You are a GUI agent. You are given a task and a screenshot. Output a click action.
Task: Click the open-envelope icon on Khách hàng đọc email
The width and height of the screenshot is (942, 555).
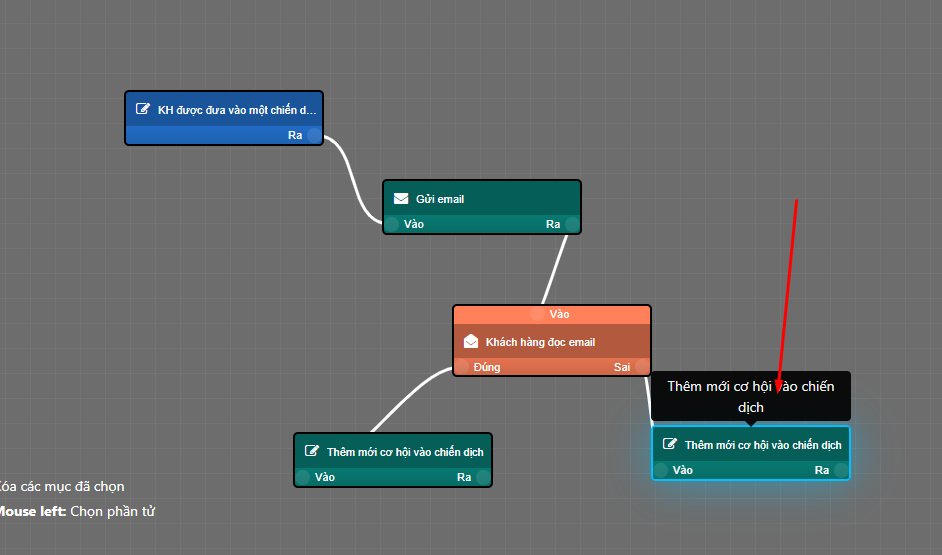[x=471, y=342]
